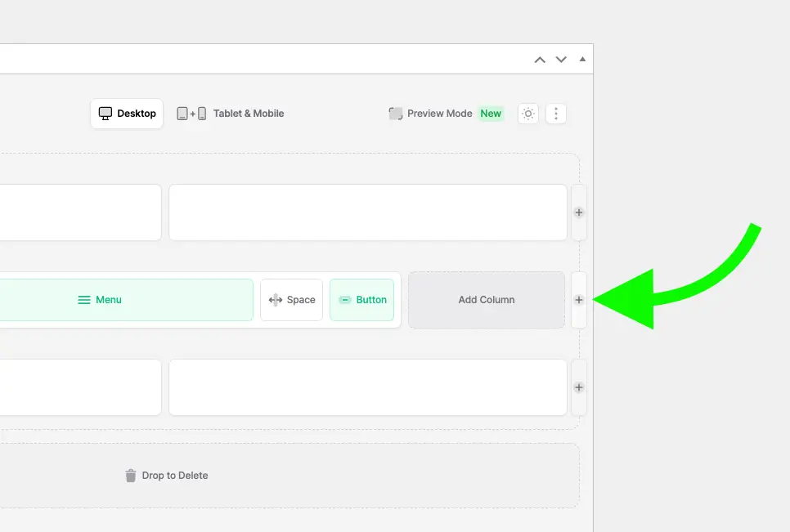Click the desktop monitor icon
The height and width of the screenshot is (532, 790).
tap(105, 114)
